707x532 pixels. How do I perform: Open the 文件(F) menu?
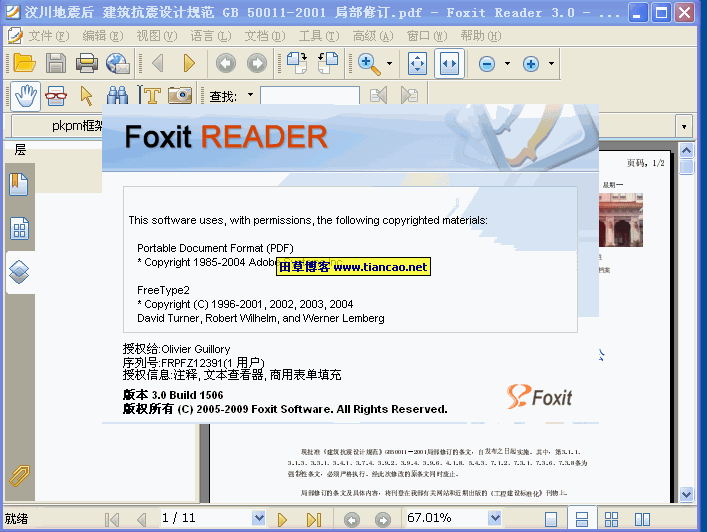click(x=49, y=36)
